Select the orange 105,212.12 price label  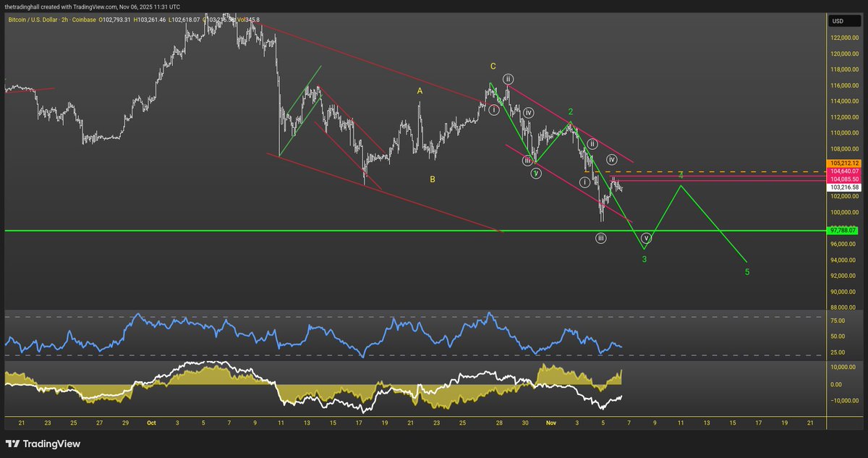click(844, 164)
